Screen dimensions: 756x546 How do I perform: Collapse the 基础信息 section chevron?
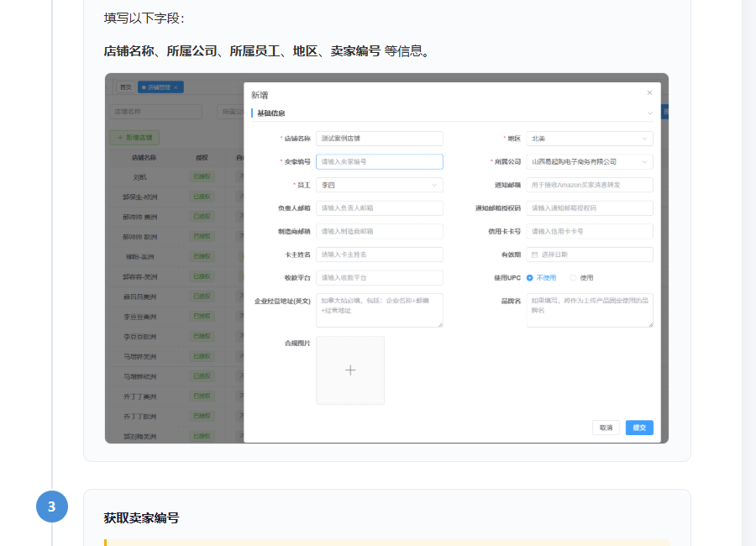(650, 113)
